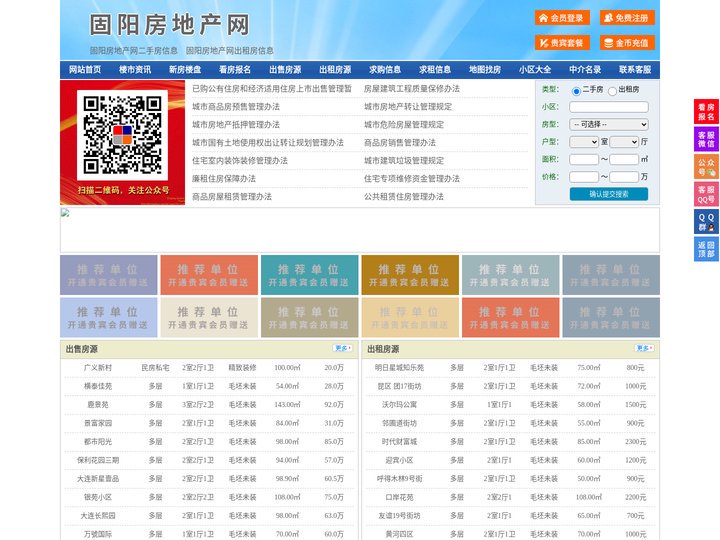The width and height of the screenshot is (720, 540).
Task: Open the 求租信息 navigation item
Action: (435, 70)
